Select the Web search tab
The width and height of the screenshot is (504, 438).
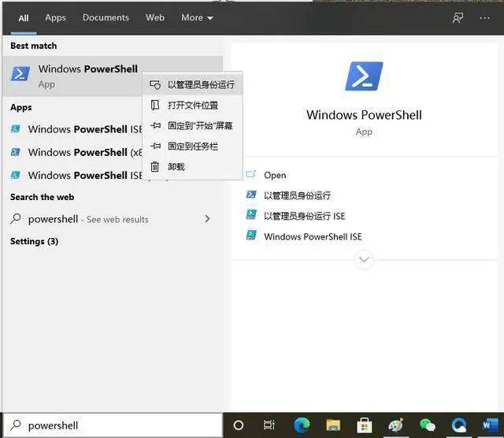click(155, 17)
